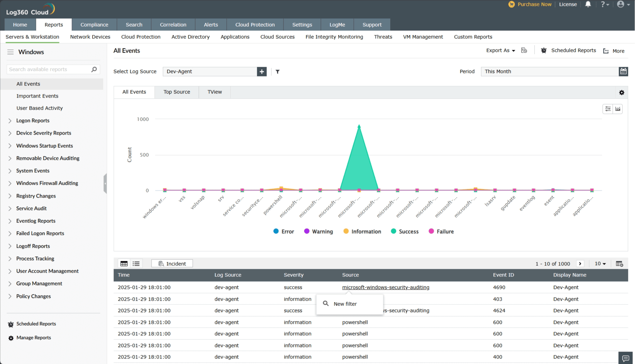Screen dimensions: 635x364
Task: Click the search magnifier in report search
Action: pyautogui.click(x=94, y=69)
